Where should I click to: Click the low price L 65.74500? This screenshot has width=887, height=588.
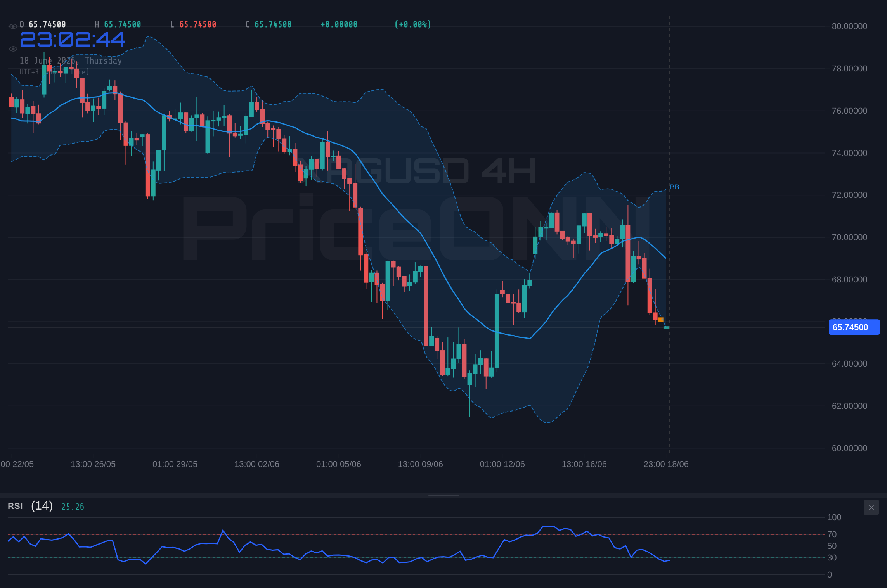click(193, 24)
